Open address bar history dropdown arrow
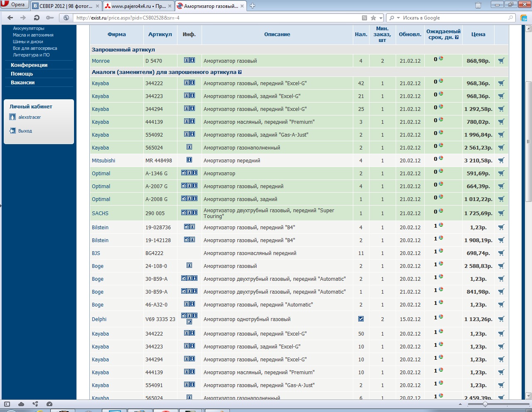 [381, 18]
